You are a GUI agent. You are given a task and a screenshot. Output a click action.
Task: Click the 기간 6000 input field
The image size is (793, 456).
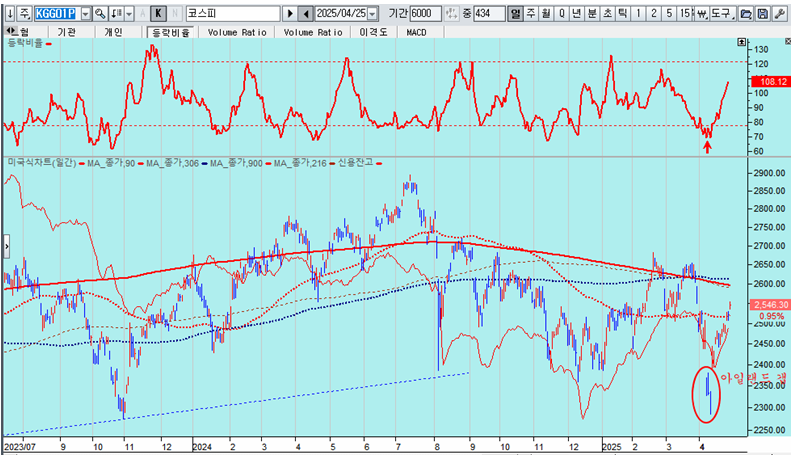[424, 14]
